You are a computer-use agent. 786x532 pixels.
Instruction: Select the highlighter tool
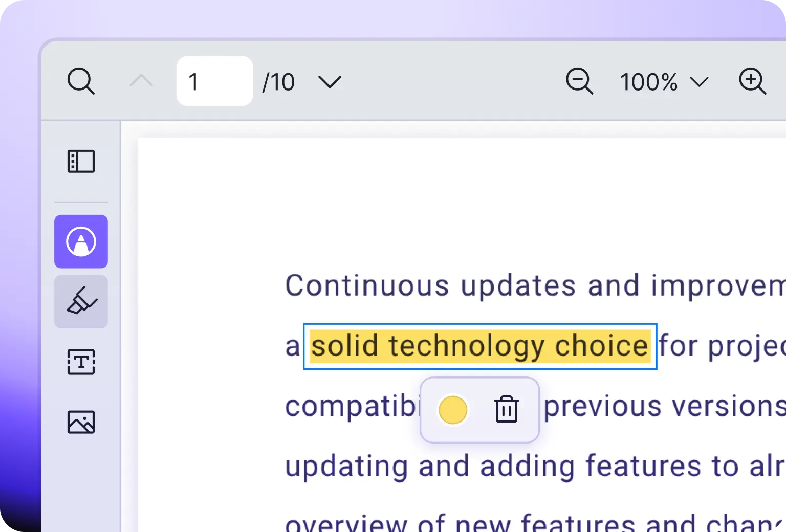click(x=81, y=301)
